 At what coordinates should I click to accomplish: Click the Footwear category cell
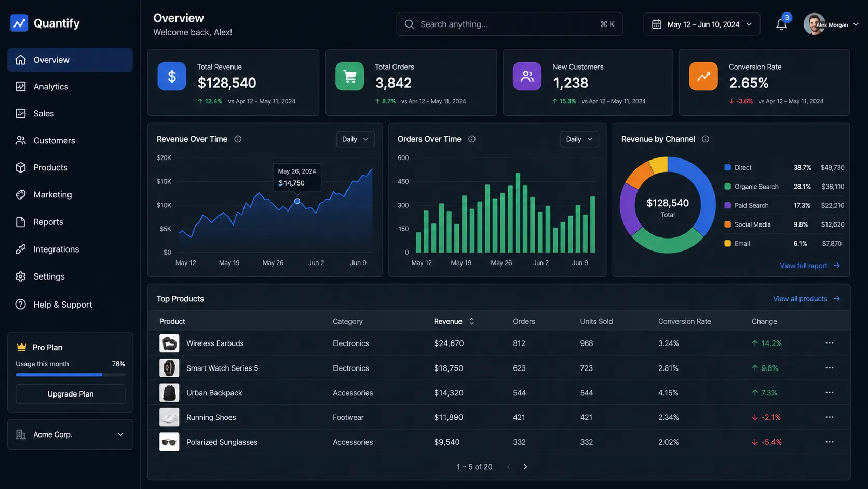pos(348,417)
